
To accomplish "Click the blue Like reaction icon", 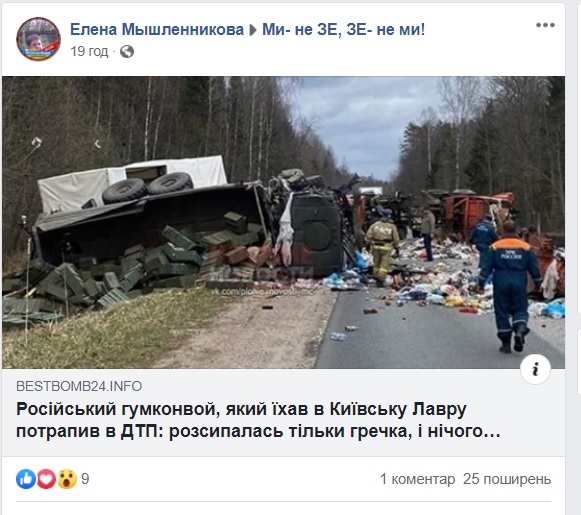I will click(x=26, y=479).
